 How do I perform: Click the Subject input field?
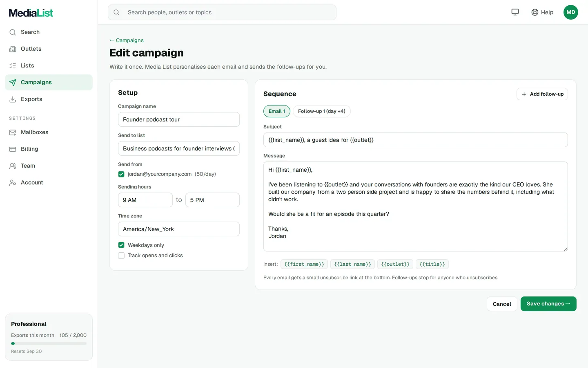tap(416, 140)
